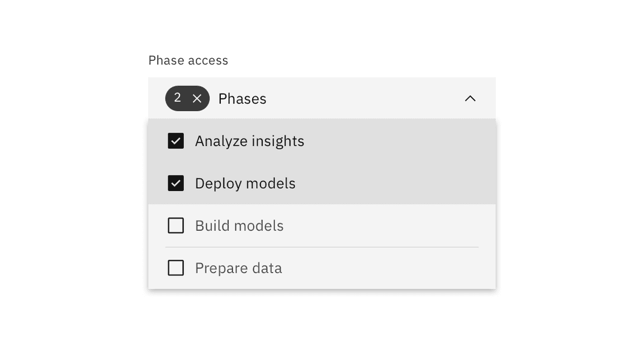Click the Phases placeholder text in field
The image size is (644, 362).
pyautogui.click(x=242, y=98)
